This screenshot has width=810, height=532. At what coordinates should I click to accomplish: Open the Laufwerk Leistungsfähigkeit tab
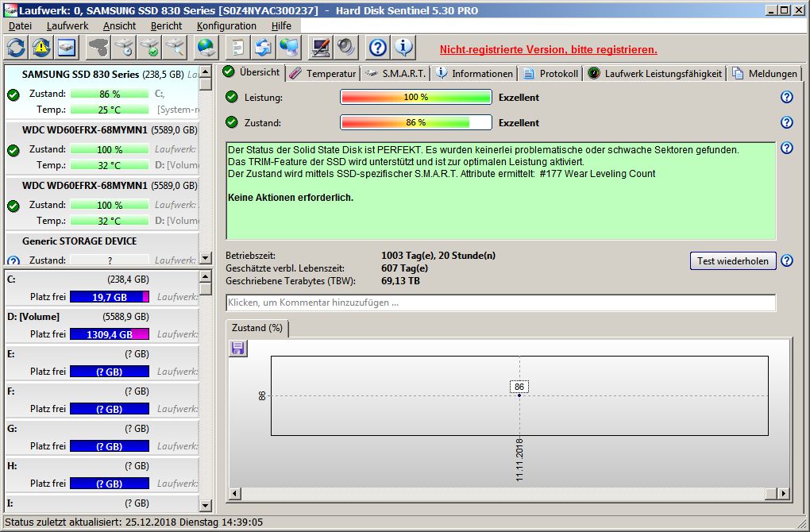point(655,73)
